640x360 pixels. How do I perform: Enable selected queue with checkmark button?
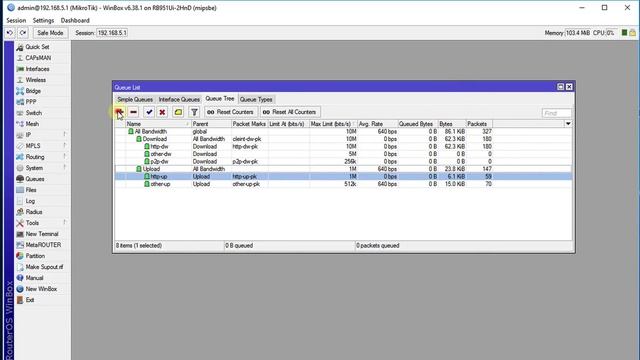pyautogui.click(x=149, y=112)
